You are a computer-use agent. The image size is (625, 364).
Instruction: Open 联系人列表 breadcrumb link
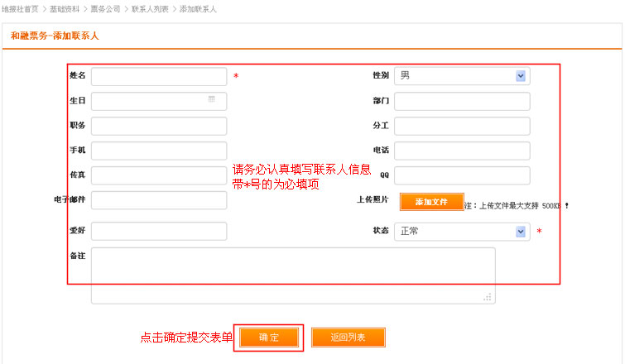[x=150, y=9]
